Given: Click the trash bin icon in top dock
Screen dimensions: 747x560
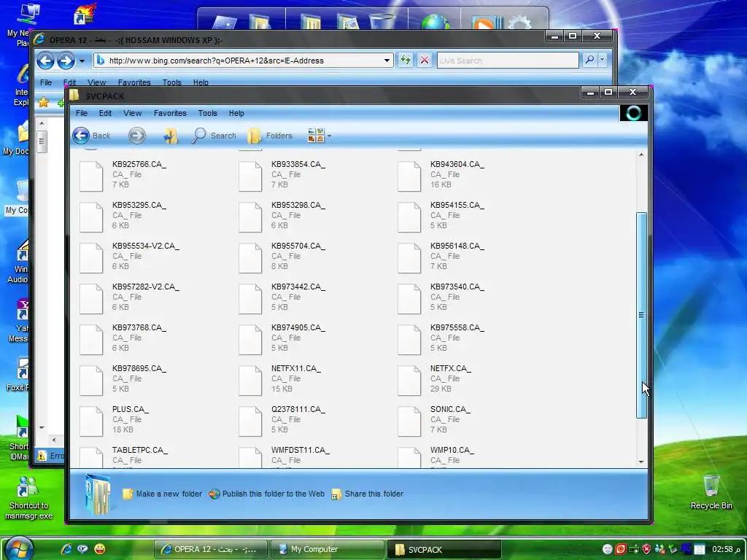Looking at the screenshot, I should (x=382, y=21).
